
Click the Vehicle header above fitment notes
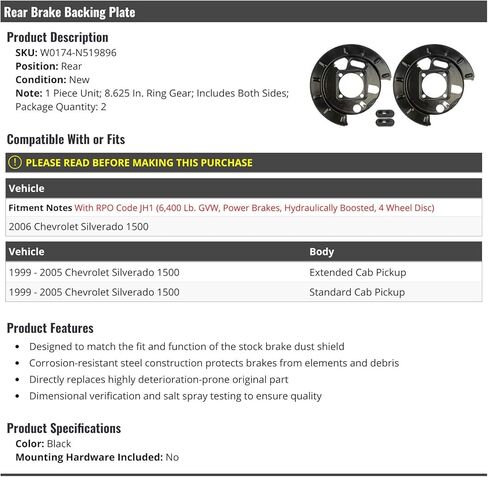click(x=27, y=188)
